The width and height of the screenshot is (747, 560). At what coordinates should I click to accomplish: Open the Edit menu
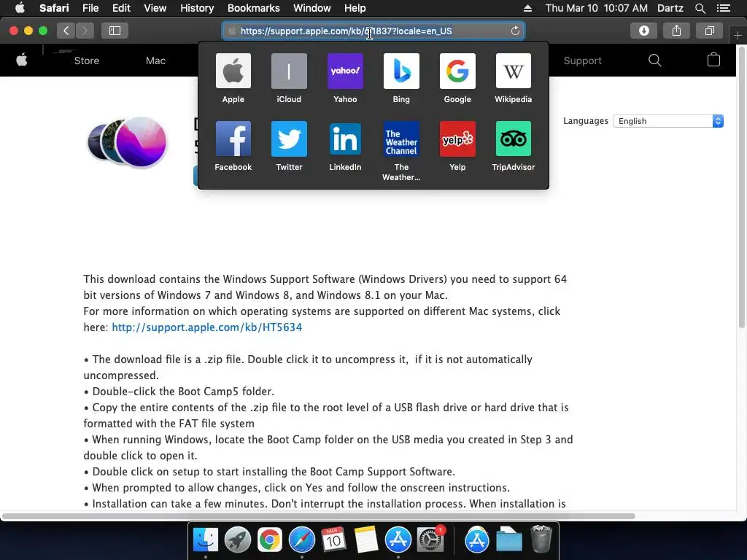[x=121, y=8]
